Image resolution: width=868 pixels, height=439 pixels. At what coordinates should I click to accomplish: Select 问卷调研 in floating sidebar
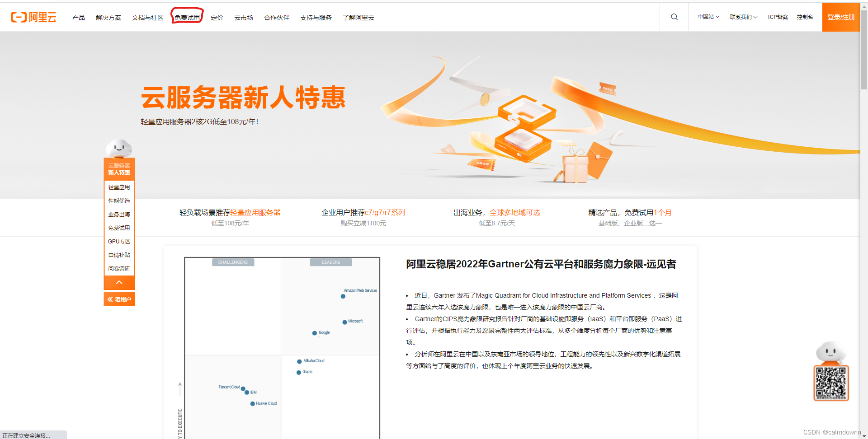click(119, 268)
